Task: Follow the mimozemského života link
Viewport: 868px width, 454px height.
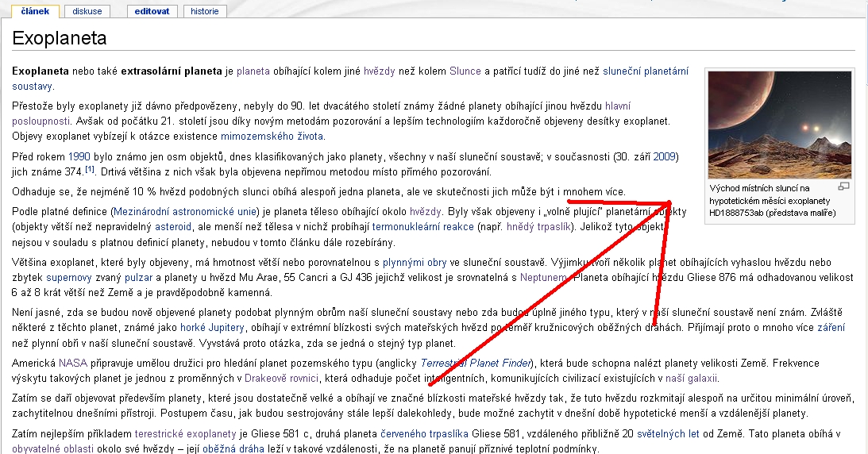Action: (272, 136)
